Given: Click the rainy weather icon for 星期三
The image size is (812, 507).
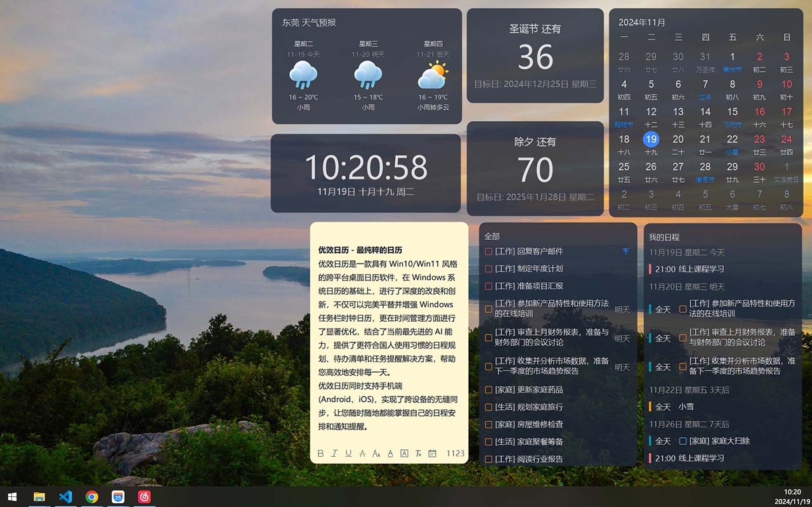Looking at the screenshot, I should (x=368, y=76).
